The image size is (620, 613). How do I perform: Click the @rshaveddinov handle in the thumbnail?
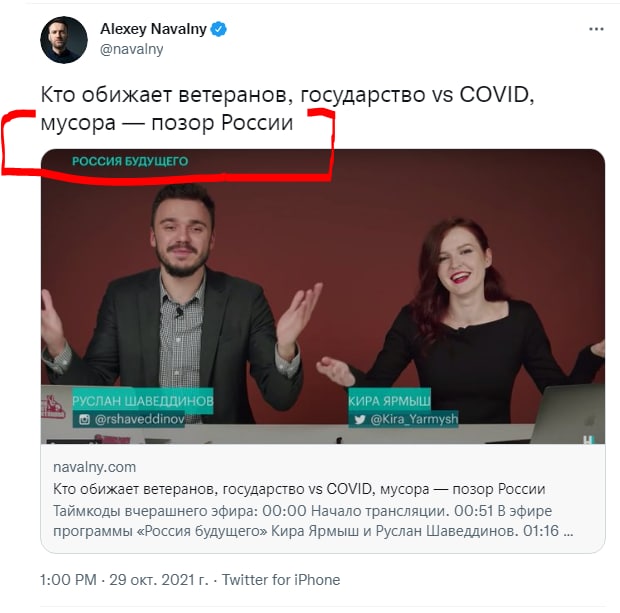[140, 419]
